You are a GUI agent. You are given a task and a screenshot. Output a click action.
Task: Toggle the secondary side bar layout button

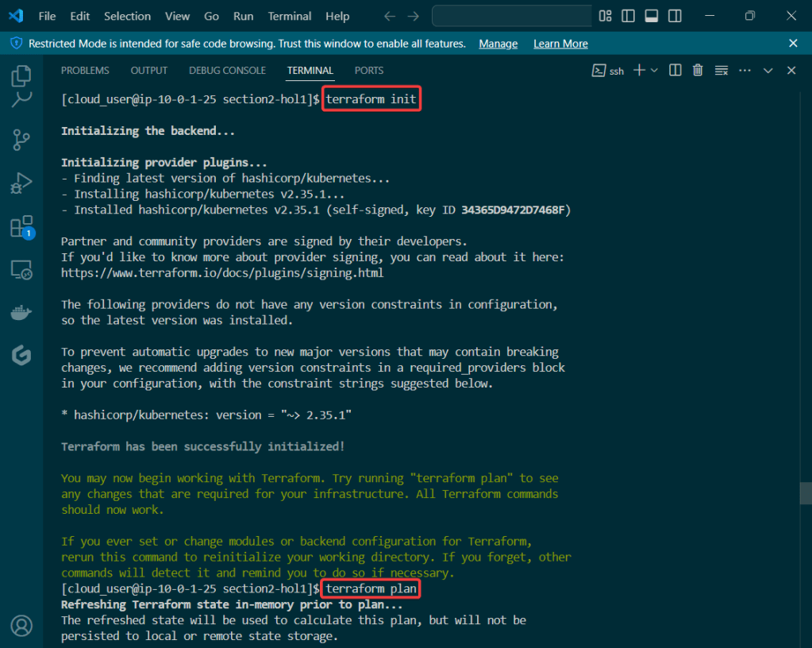pyautogui.click(x=675, y=16)
